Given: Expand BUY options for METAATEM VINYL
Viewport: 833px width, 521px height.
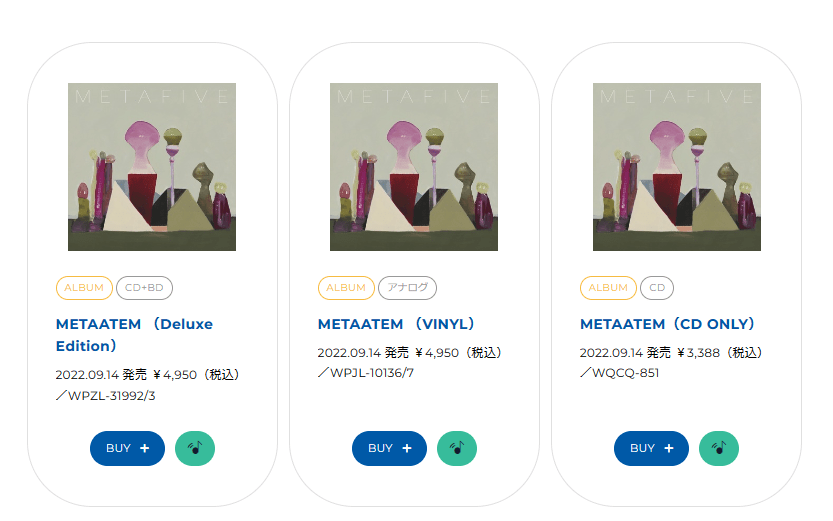Looking at the screenshot, I should tap(389, 448).
